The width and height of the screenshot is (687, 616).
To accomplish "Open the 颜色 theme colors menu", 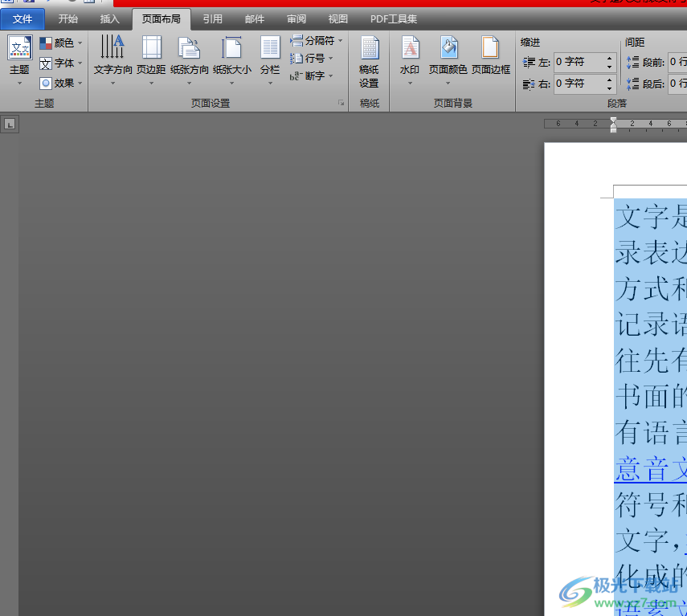I will [60, 43].
